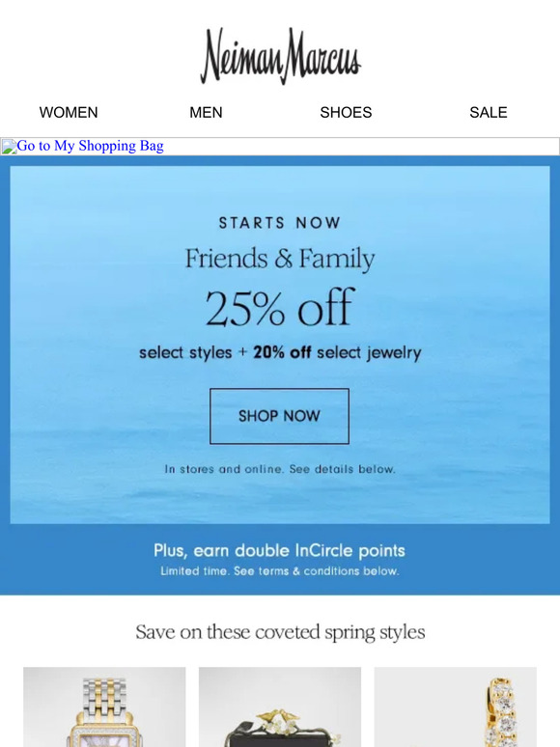Select the 20% off select jewelry text
Viewport: 560px width, 747px height.
pos(337,352)
